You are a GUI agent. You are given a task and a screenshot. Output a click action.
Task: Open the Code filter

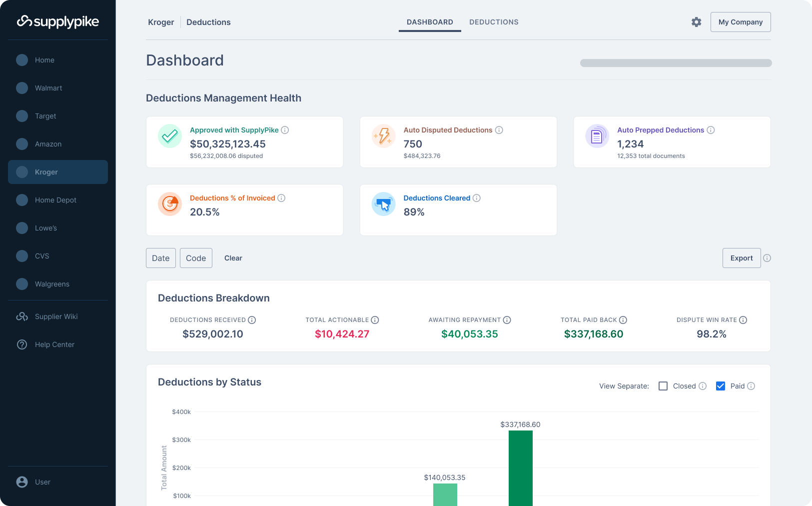tap(196, 258)
